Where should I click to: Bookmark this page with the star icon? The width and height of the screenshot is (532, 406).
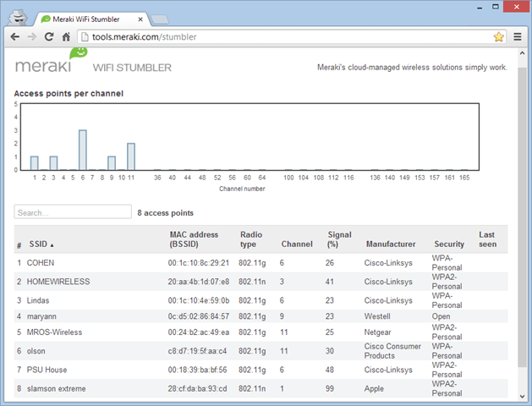click(x=498, y=36)
